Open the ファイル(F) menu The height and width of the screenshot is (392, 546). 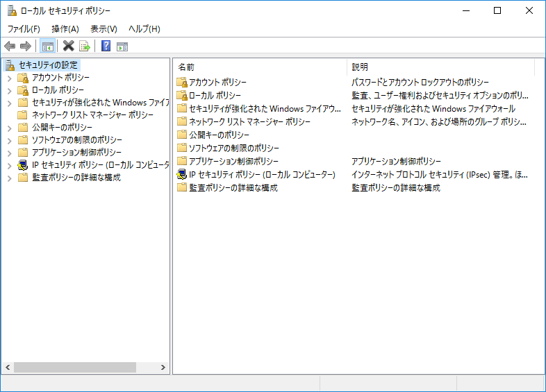coord(24,28)
